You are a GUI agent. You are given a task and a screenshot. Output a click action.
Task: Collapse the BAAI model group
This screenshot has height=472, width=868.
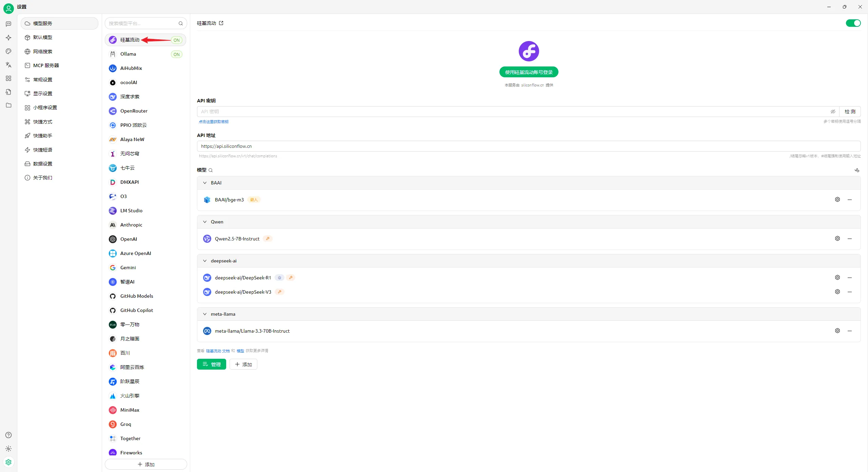coord(205,183)
